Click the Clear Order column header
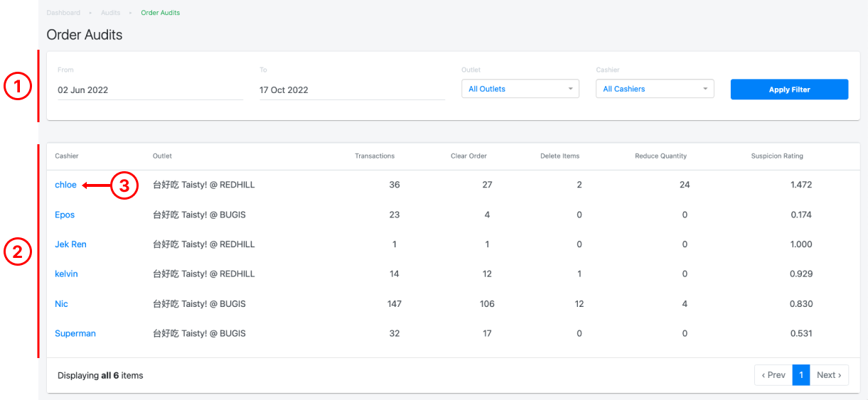 pos(468,156)
